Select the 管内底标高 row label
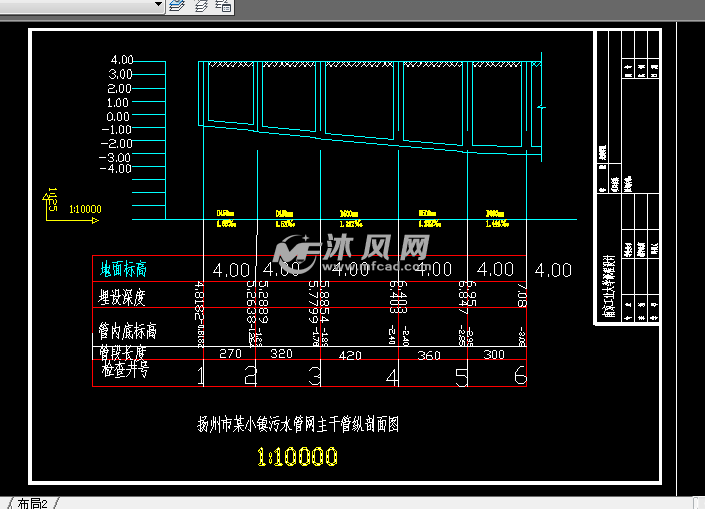 (127, 330)
